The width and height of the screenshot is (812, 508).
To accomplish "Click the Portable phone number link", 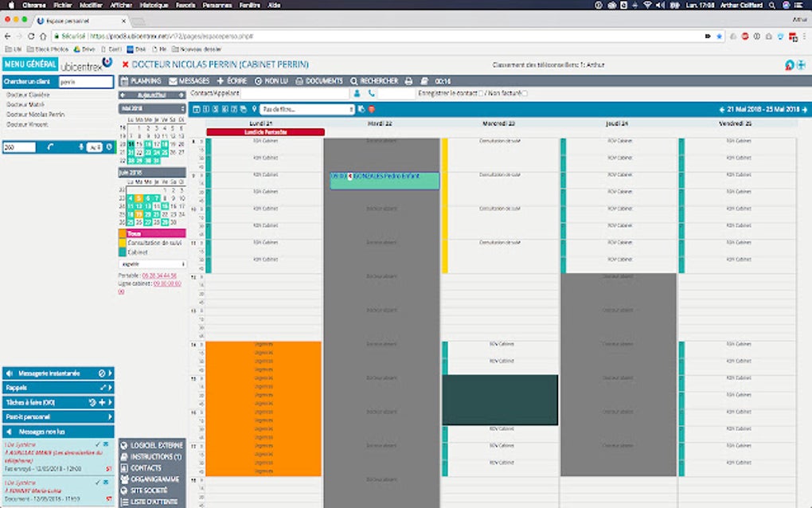I will [159, 276].
